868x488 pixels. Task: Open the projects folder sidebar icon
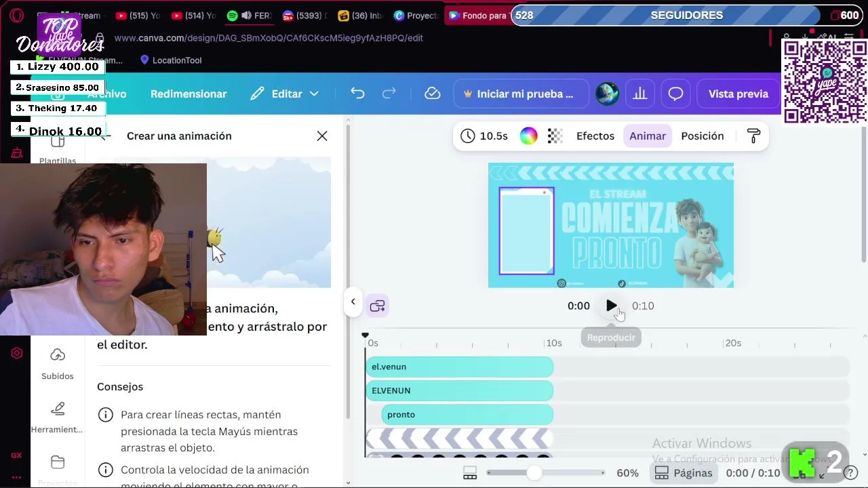pos(58,463)
